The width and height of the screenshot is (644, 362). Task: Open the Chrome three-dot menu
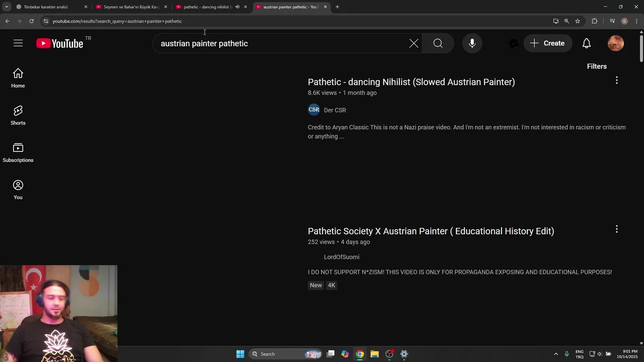tap(636, 21)
